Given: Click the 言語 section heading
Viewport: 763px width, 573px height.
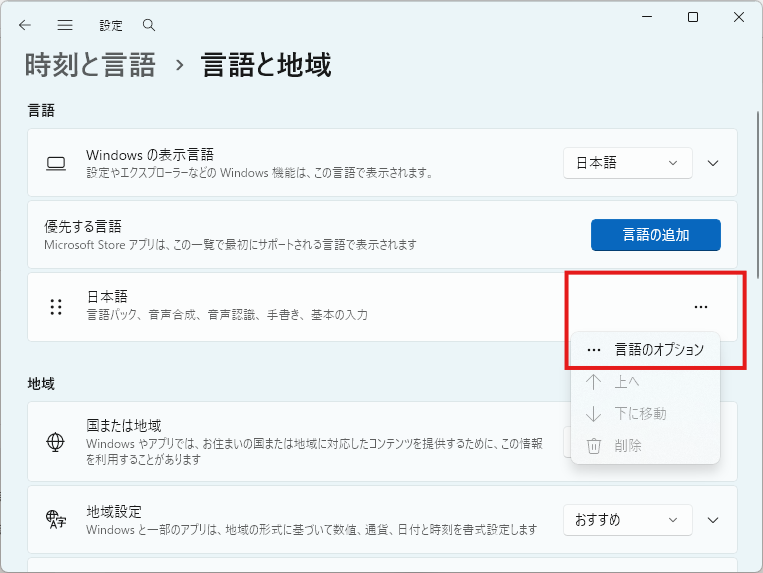Looking at the screenshot, I should coord(41,110).
